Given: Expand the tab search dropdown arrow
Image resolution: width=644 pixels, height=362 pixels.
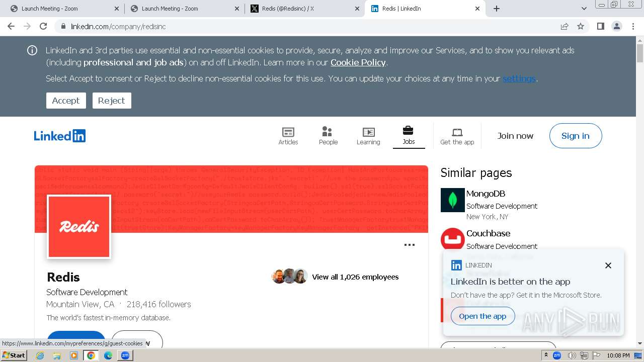Looking at the screenshot, I should pos(584,9).
